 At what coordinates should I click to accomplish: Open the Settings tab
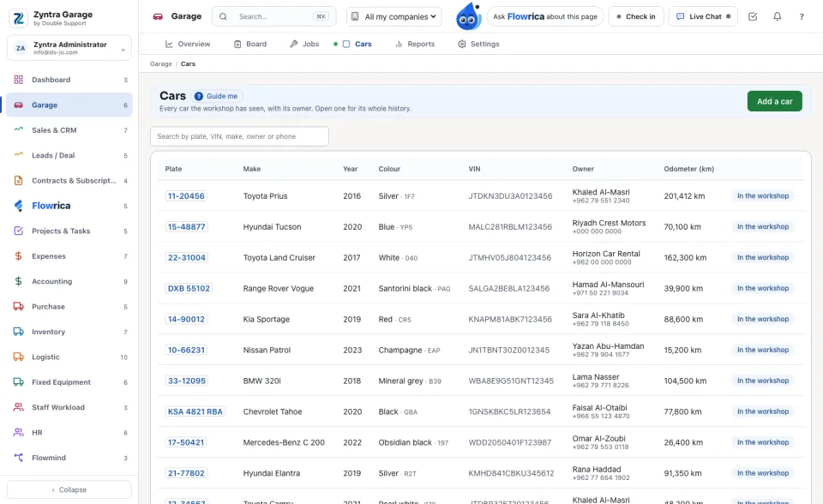[478, 44]
